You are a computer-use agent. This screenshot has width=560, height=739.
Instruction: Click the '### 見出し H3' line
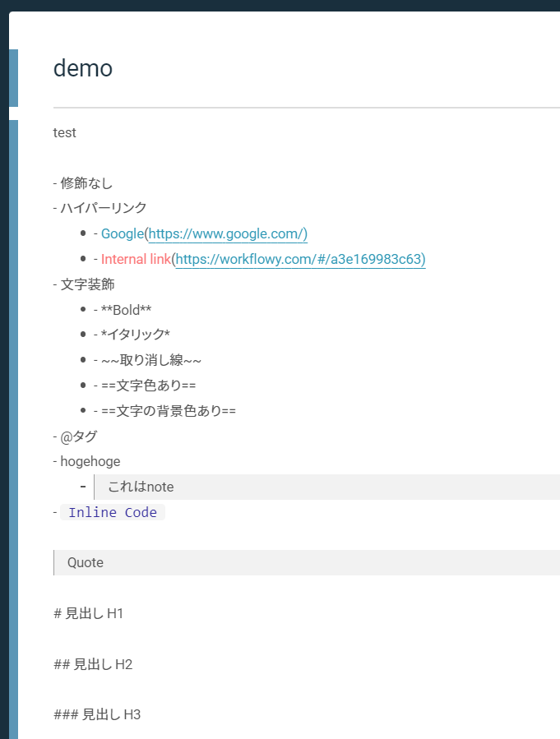pyautogui.click(x=97, y=715)
